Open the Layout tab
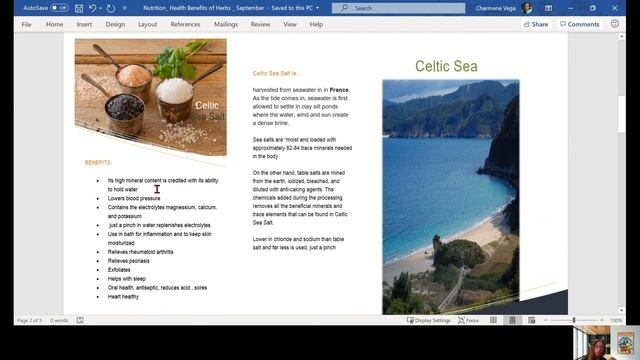Screen dimensions: 640x360 pyautogui.click(x=147, y=24)
